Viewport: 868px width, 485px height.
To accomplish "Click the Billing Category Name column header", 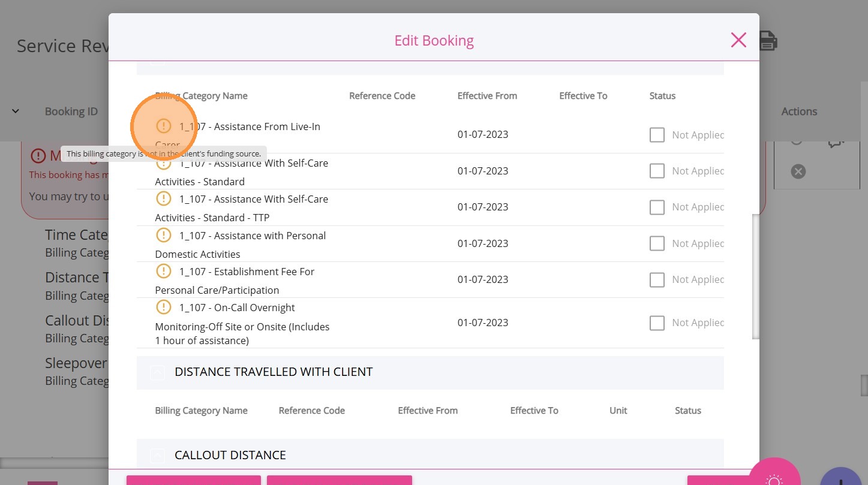I will 201,96.
